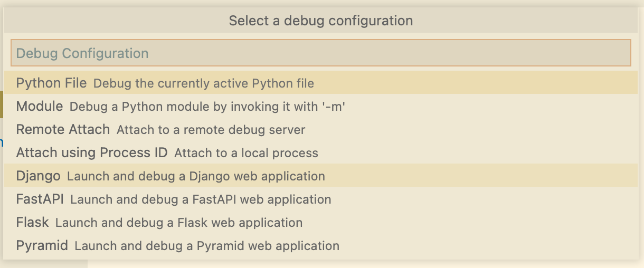Click 'Debug the currently active Python file' description
This screenshot has height=268, width=644.
click(204, 83)
